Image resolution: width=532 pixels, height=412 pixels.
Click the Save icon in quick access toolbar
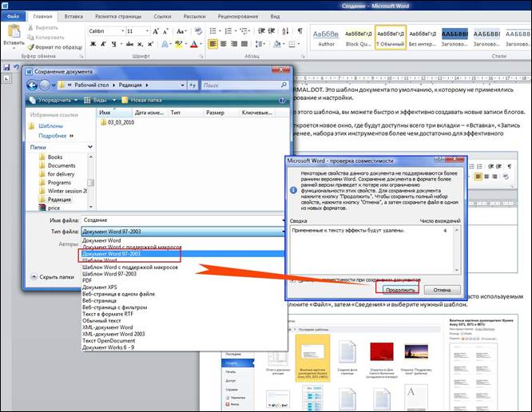6,67
